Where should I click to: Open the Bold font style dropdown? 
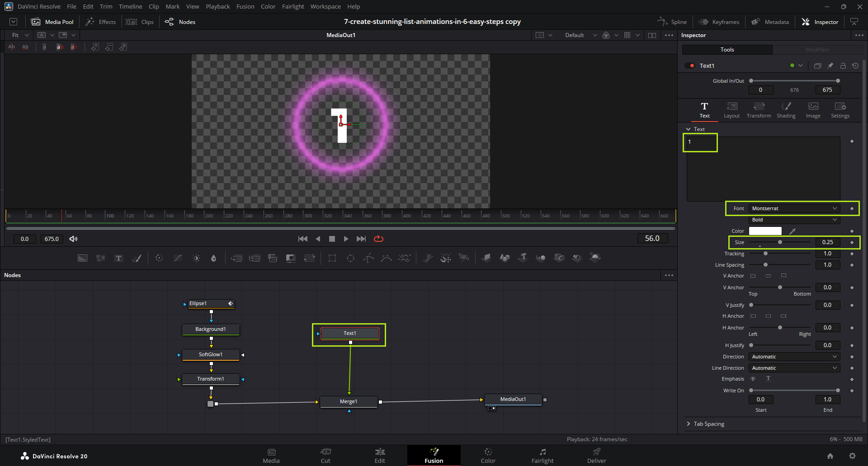pyautogui.click(x=794, y=220)
